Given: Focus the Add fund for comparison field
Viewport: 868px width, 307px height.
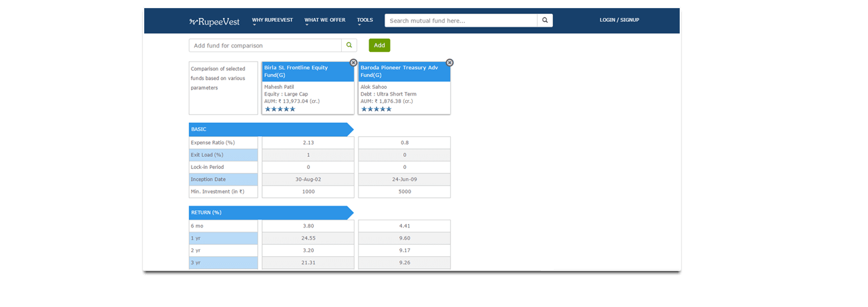Looking at the screenshot, I should [265, 45].
